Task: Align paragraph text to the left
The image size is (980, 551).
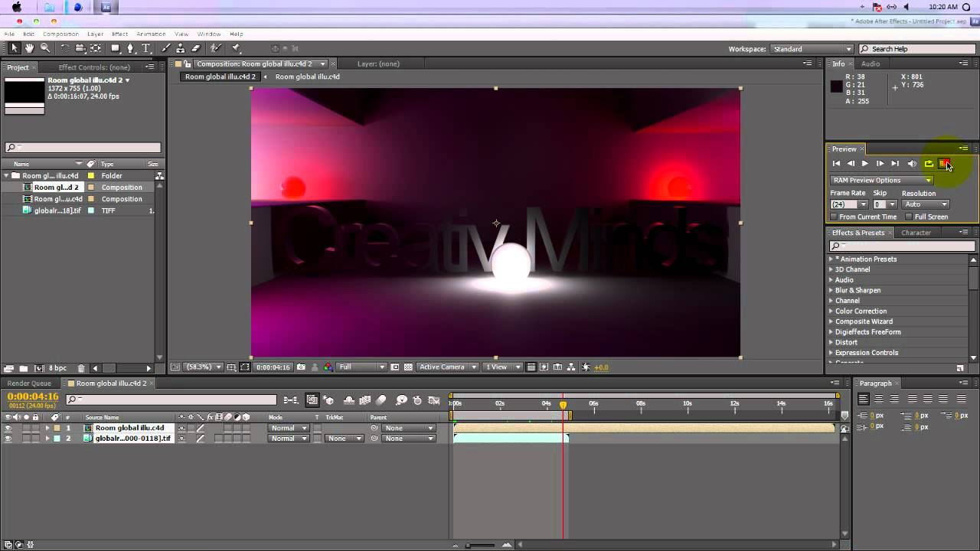Action: (863, 399)
